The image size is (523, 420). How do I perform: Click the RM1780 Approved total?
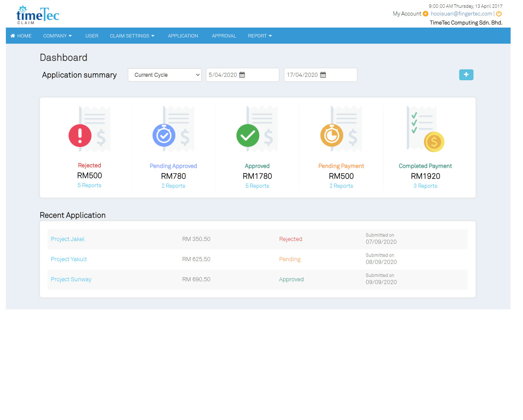(257, 176)
